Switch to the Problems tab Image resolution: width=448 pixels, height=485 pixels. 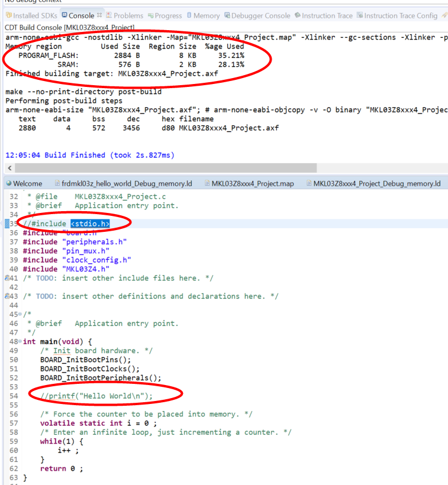(x=125, y=15)
